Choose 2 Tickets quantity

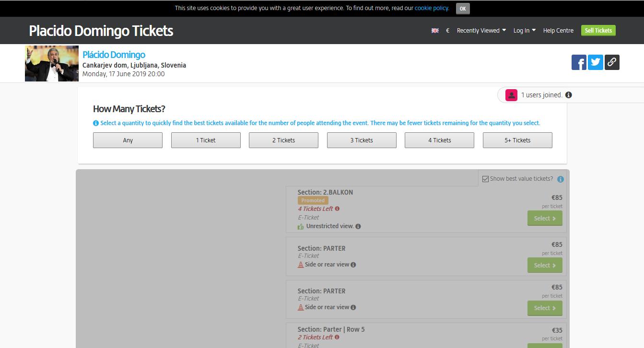[283, 140]
